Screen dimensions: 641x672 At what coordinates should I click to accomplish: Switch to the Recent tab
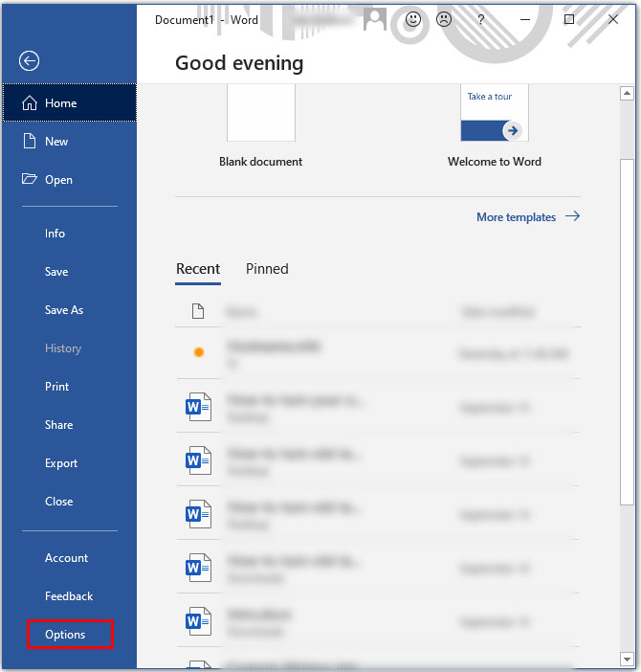198,269
